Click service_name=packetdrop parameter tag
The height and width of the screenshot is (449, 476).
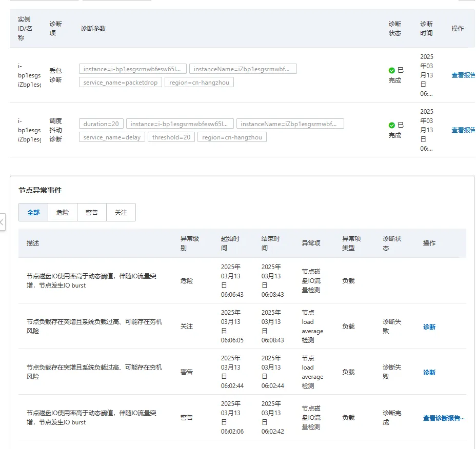(121, 83)
